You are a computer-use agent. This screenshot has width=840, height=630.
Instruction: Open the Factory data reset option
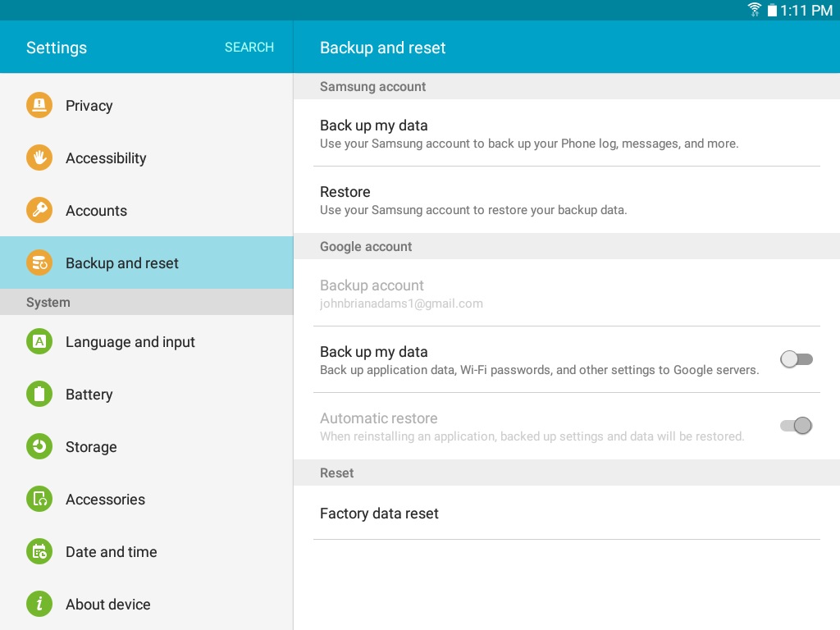pos(567,513)
